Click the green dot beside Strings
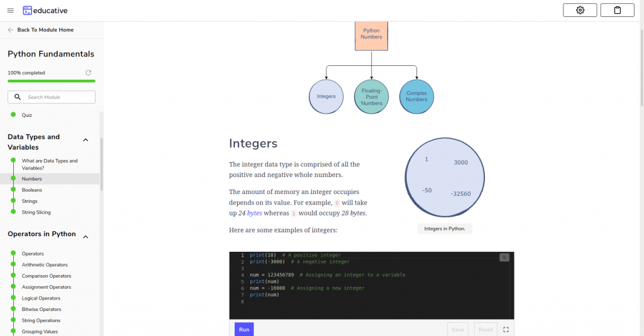The height and width of the screenshot is (336, 644). 13,200
